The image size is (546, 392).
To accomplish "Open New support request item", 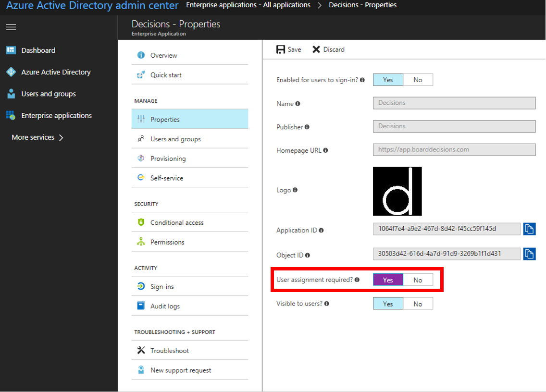I will (x=190, y=370).
